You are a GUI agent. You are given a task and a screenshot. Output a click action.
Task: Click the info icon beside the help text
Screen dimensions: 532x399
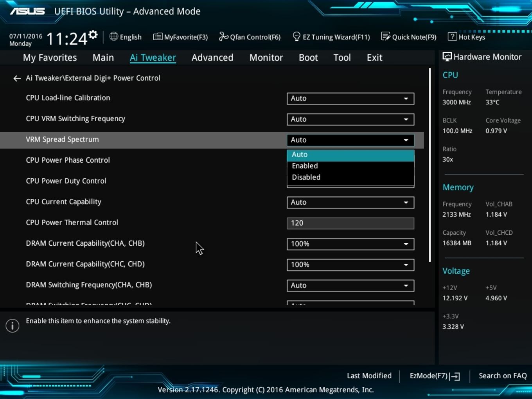point(13,325)
